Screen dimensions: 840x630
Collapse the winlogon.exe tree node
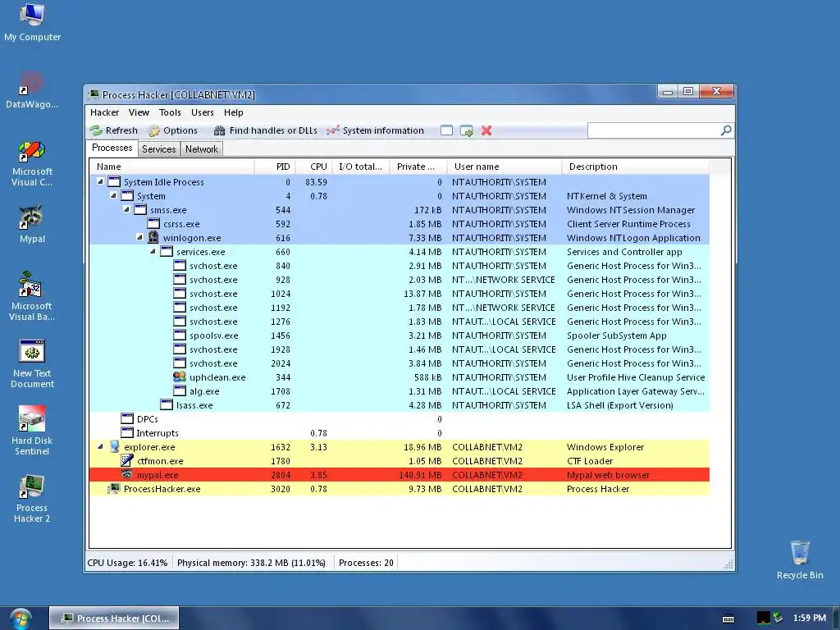(139, 237)
